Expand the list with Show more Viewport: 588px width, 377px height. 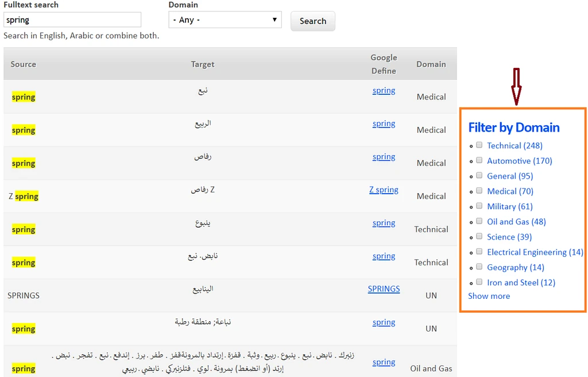pos(489,296)
